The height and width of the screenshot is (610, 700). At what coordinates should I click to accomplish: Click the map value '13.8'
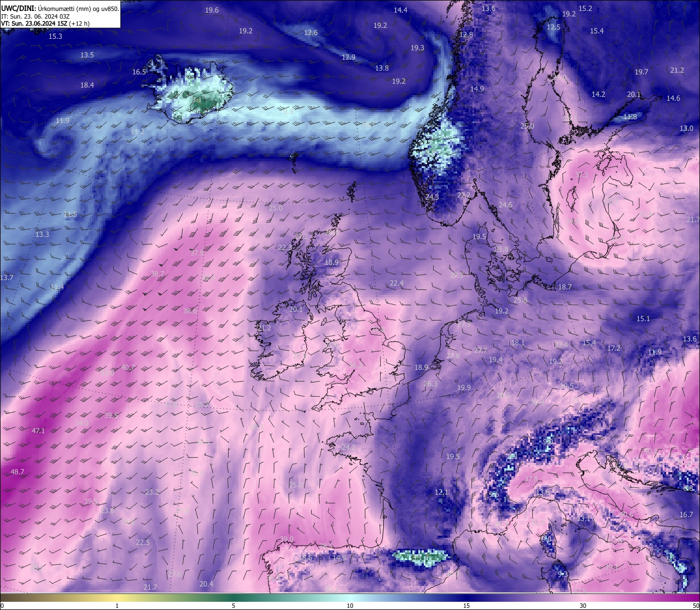pyautogui.click(x=382, y=68)
